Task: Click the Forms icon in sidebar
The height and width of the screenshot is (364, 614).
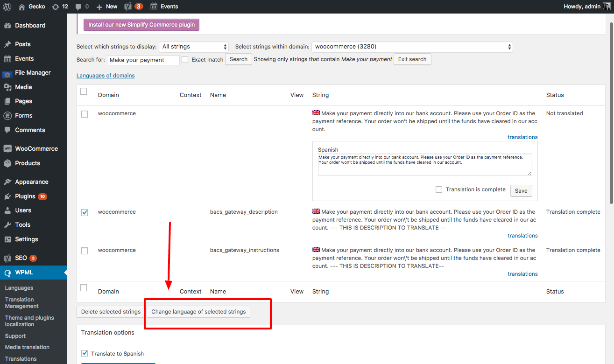Action: [x=7, y=116]
